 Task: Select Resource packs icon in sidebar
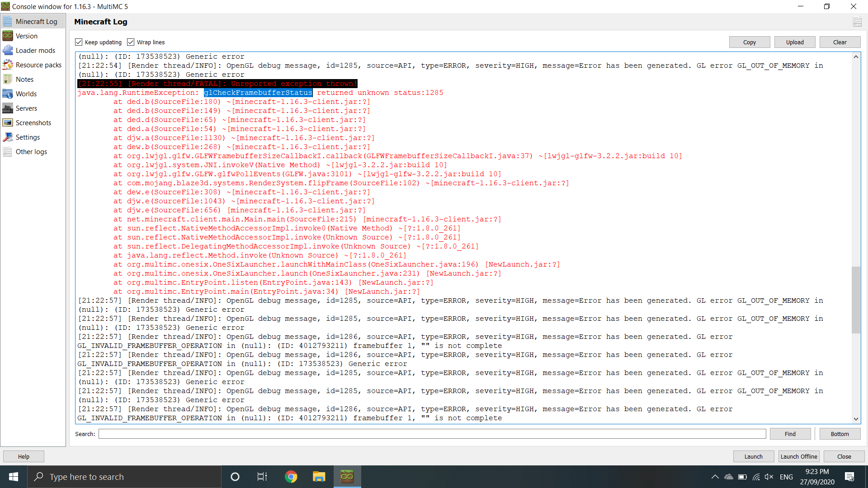tap(8, 65)
